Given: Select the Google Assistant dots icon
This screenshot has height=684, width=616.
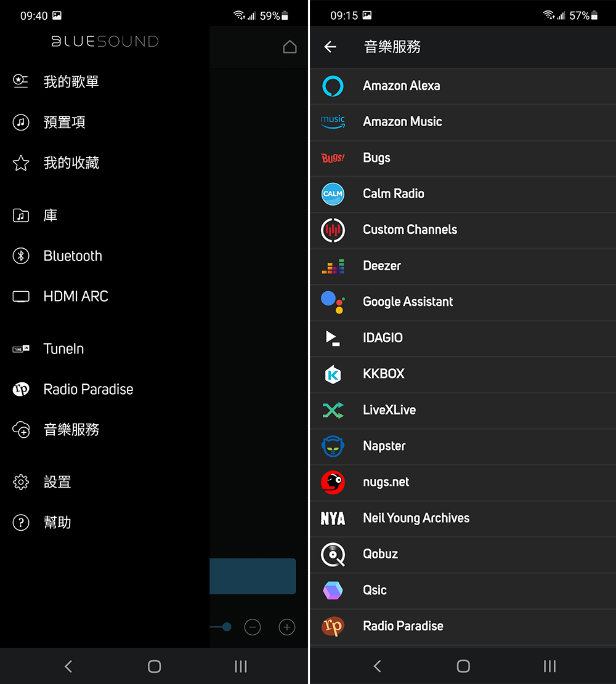Looking at the screenshot, I should pos(333,302).
